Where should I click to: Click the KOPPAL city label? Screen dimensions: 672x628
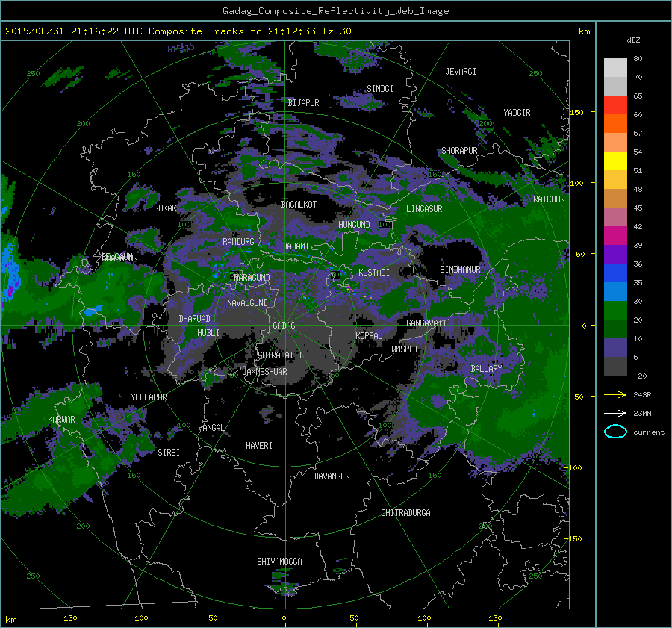pyautogui.click(x=369, y=335)
